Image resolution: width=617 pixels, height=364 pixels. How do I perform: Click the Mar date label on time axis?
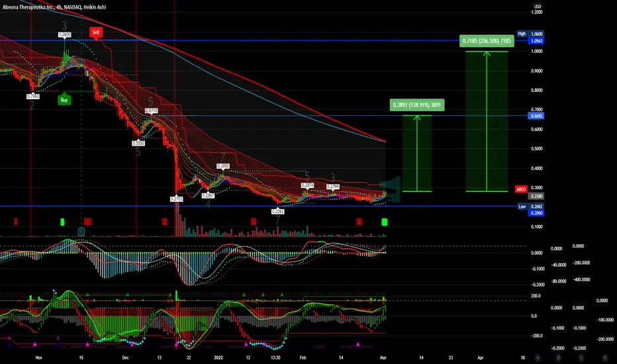(383, 357)
